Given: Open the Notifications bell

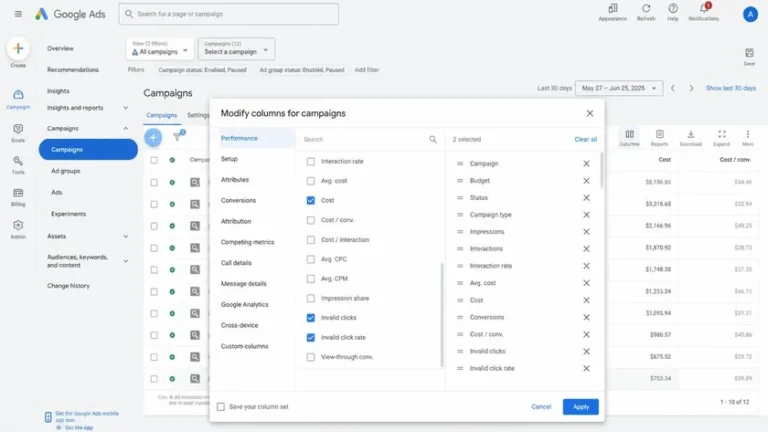Looking at the screenshot, I should point(704,8).
